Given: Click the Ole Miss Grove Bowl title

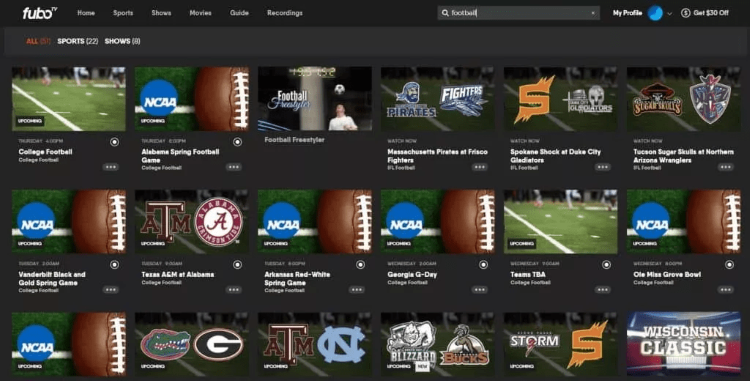Looking at the screenshot, I should click(667, 274).
